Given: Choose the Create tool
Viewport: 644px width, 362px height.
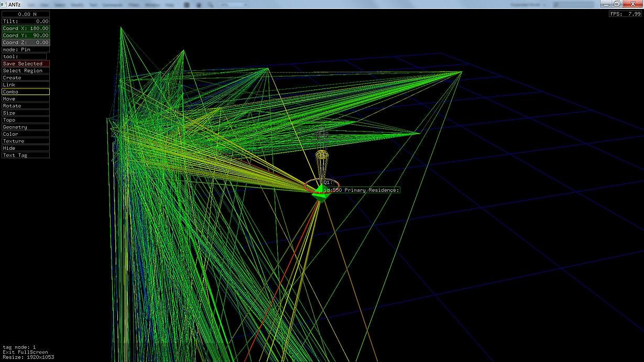Looking at the screenshot, I should pyautogui.click(x=26, y=78).
